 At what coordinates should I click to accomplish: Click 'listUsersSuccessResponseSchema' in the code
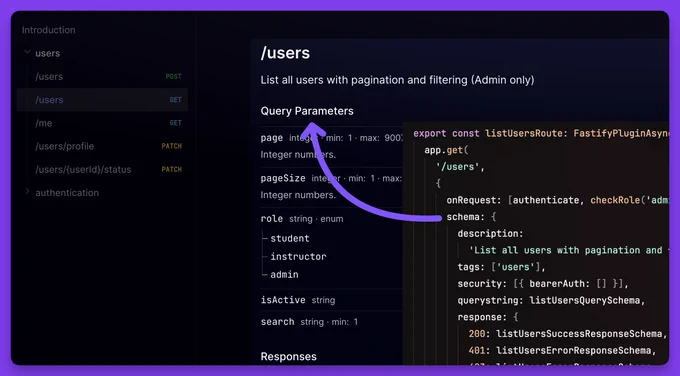pyautogui.click(x=580, y=333)
